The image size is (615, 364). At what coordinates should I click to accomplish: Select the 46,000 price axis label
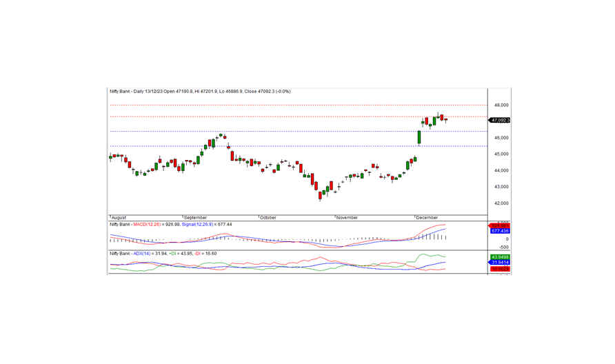tap(501, 138)
